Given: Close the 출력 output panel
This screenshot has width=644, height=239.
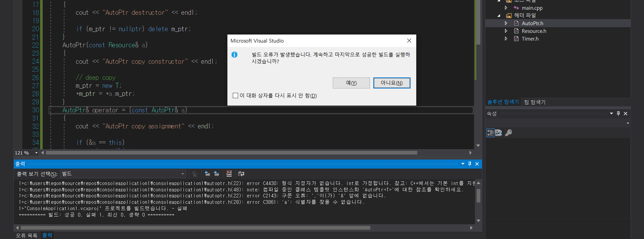Looking at the screenshot, I should point(477,164).
